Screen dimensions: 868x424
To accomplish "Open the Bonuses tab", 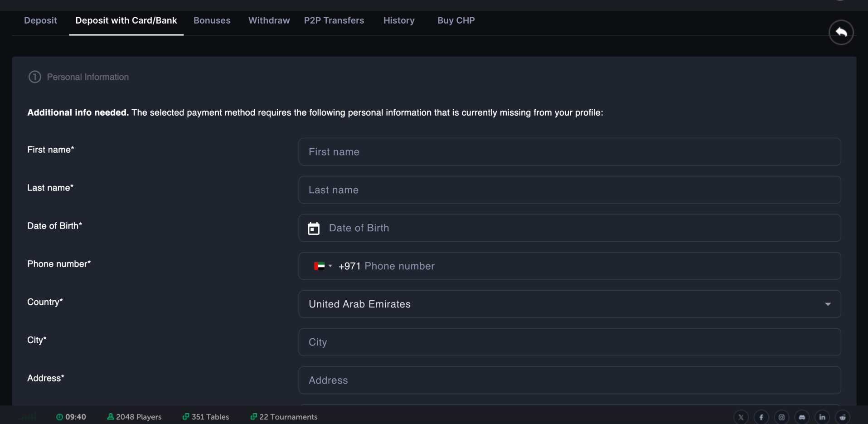I will pyautogui.click(x=212, y=20).
